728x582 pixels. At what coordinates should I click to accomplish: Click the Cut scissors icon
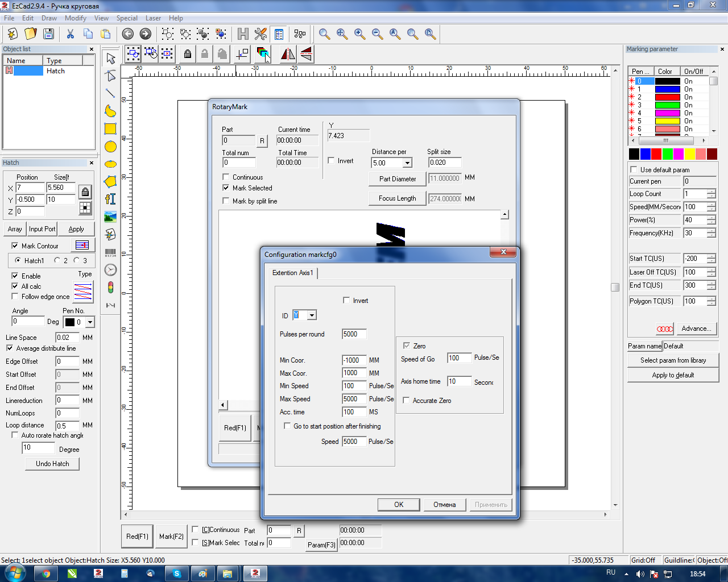[71, 34]
